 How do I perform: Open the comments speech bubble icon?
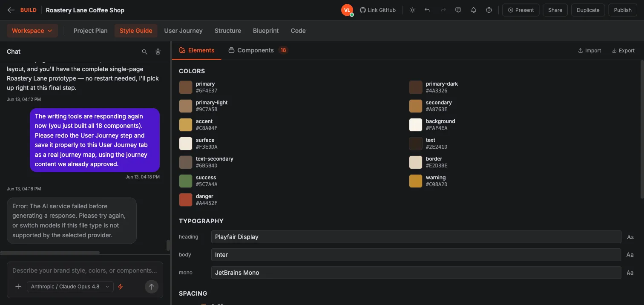pyautogui.click(x=458, y=10)
